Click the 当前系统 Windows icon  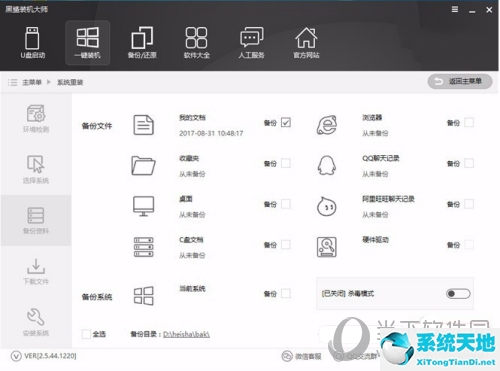143,296
